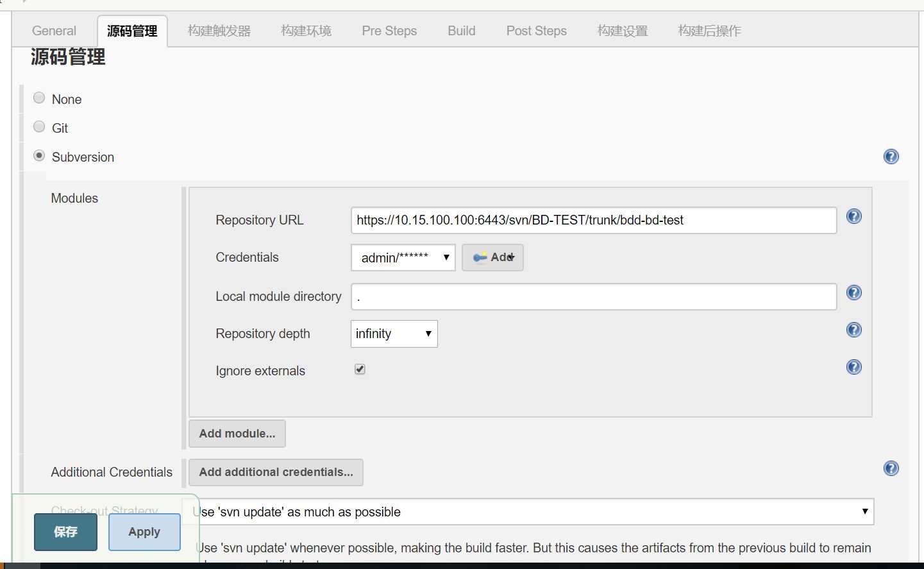This screenshot has height=569, width=924.
Task: Switch to the 源码管理 tab
Action: click(x=132, y=31)
